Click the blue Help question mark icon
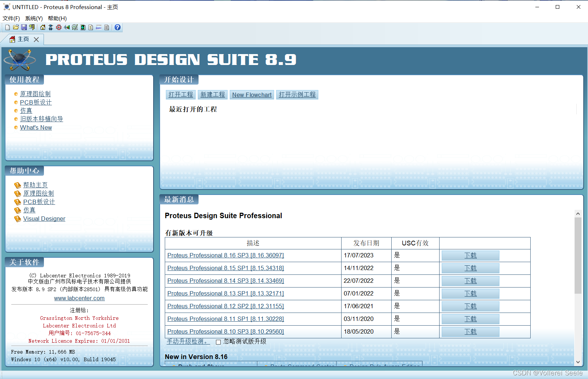588x379 pixels. (118, 27)
